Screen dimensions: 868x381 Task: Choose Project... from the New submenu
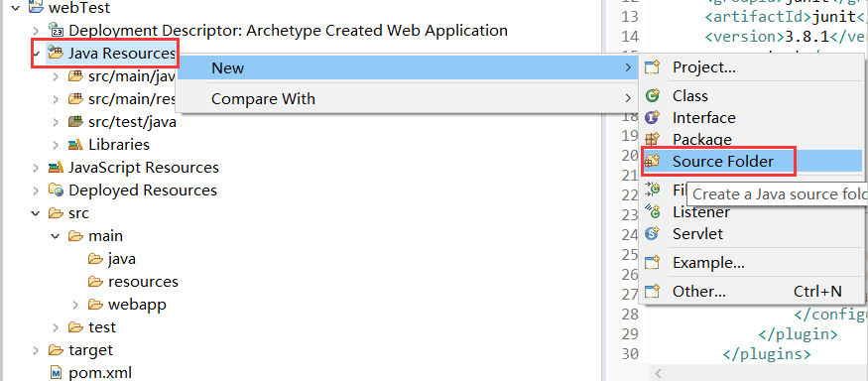[753, 67]
